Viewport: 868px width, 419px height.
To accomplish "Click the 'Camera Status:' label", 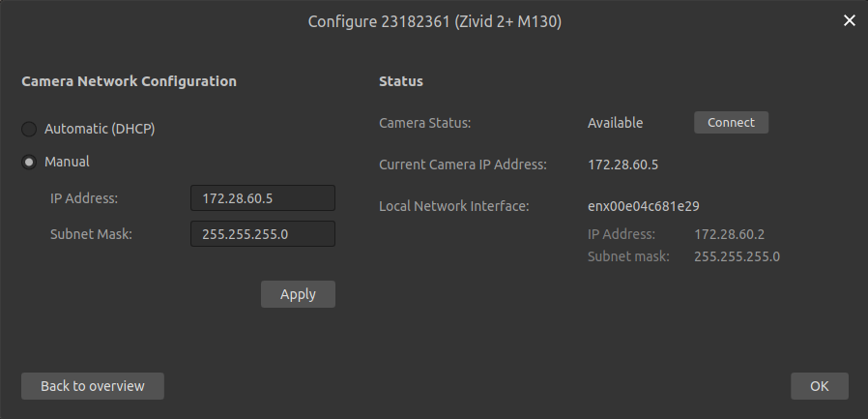I will (x=424, y=123).
